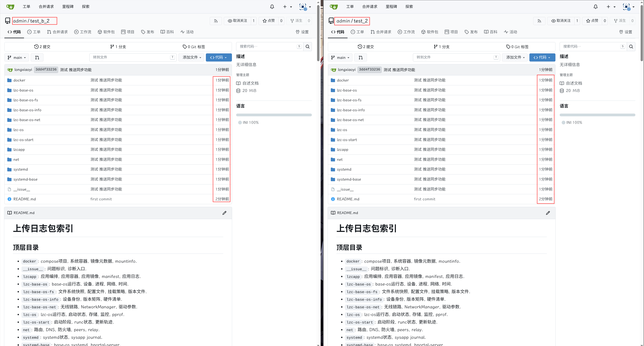Open docker folder in test_b_2 repo
The height and width of the screenshot is (346, 644).
[19, 80]
